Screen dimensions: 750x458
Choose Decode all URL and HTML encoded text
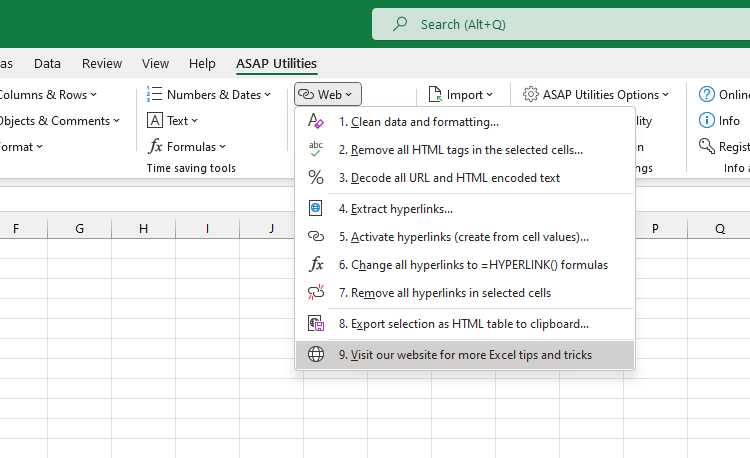450,178
